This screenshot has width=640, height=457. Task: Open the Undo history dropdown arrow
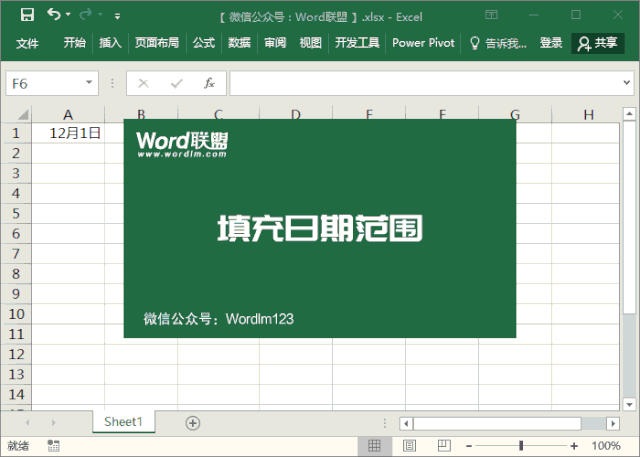click(x=68, y=15)
